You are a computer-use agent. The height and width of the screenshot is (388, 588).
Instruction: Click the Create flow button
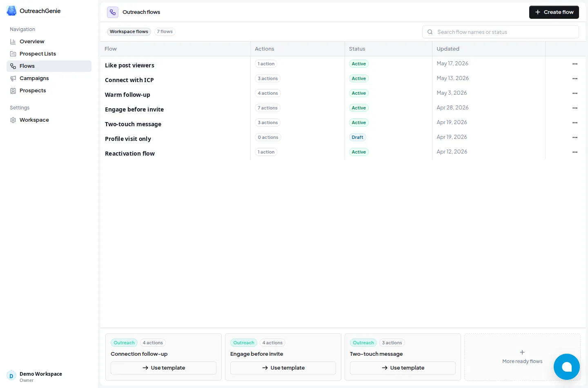pos(554,12)
